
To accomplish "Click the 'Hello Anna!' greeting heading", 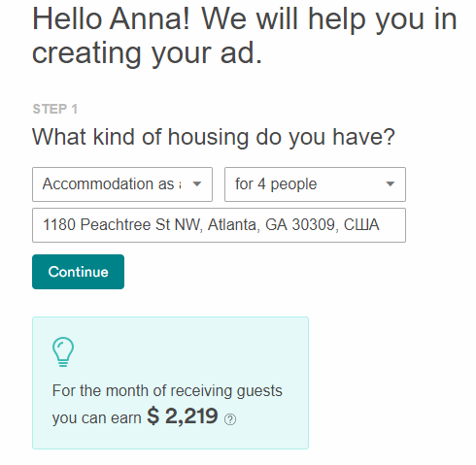I will click(x=111, y=19).
